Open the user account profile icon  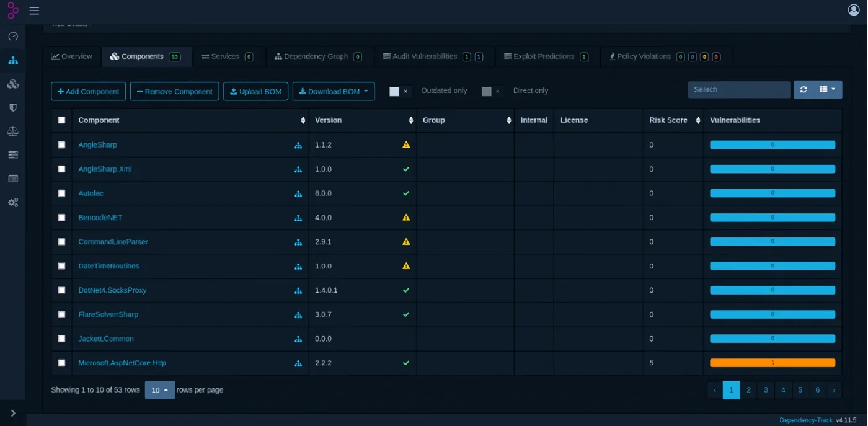click(854, 10)
